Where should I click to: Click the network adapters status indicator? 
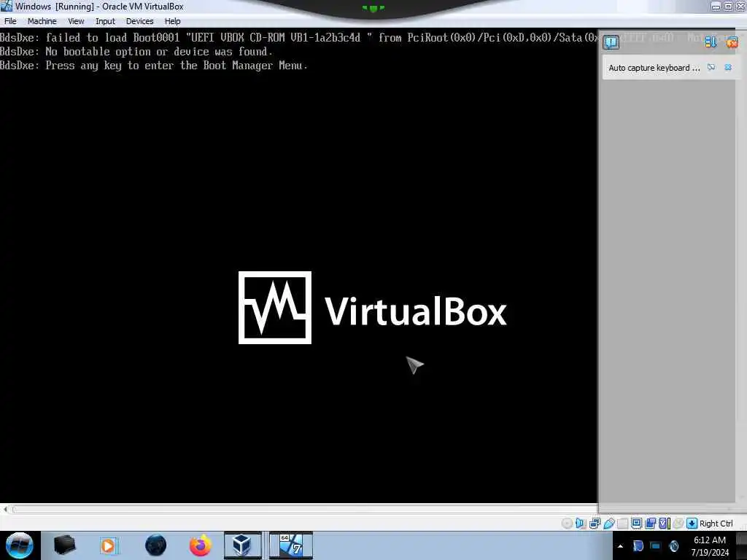pos(595,524)
